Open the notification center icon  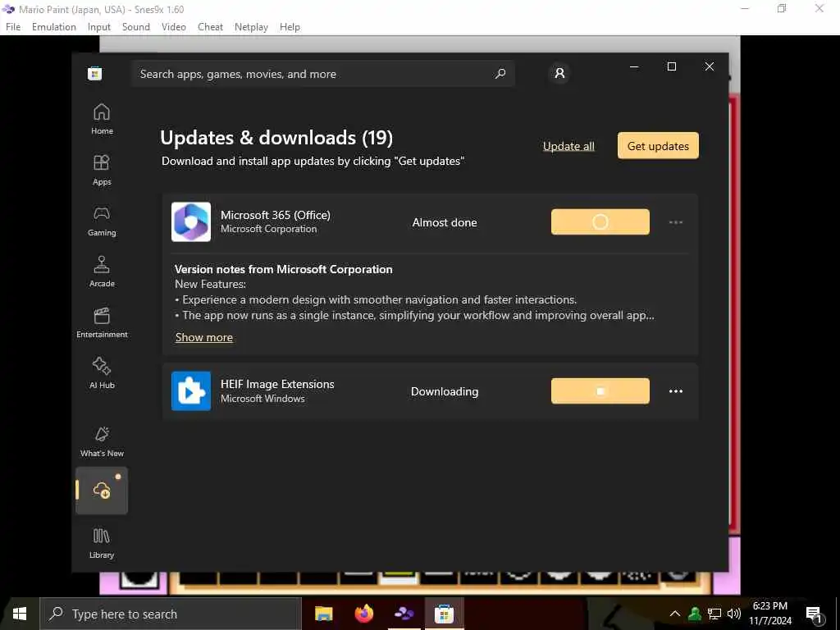815,614
